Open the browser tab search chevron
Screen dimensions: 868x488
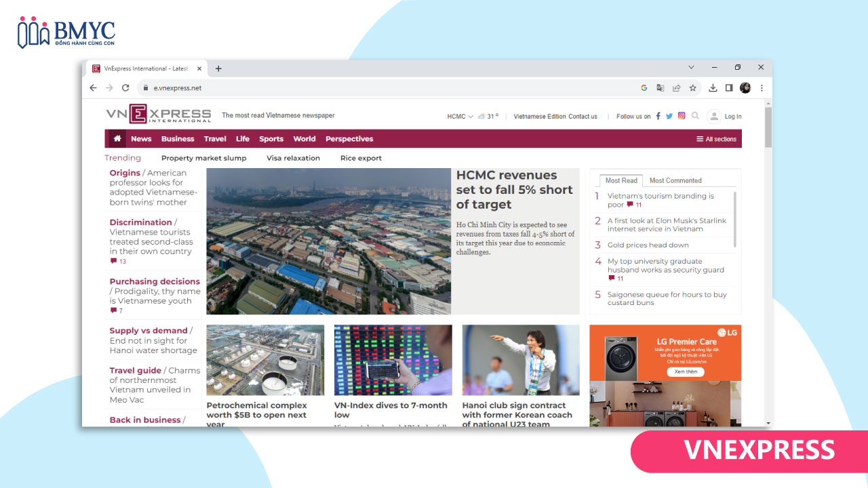(691, 67)
